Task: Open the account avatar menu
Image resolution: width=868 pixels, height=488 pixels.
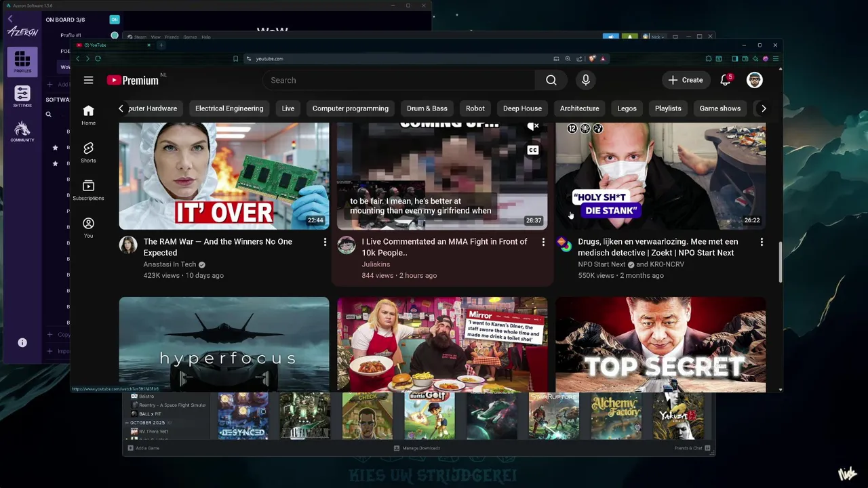Action: (x=755, y=80)
